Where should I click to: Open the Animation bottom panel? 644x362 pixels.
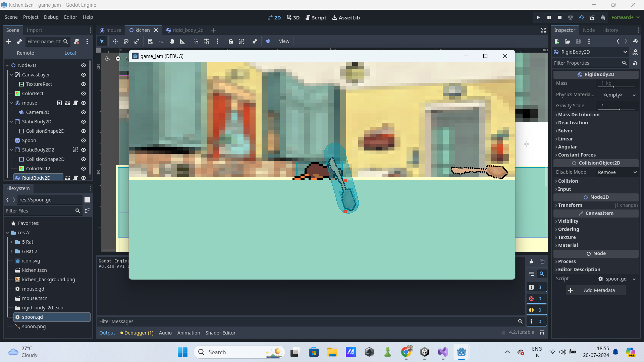point(189,333)
